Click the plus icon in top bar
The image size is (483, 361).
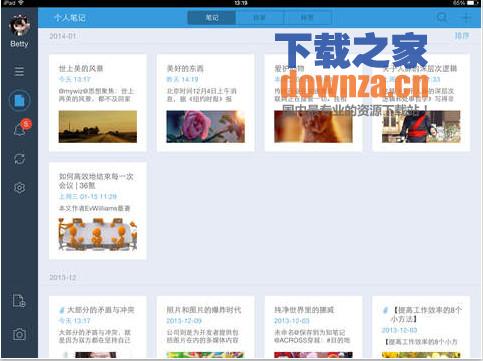467,17
